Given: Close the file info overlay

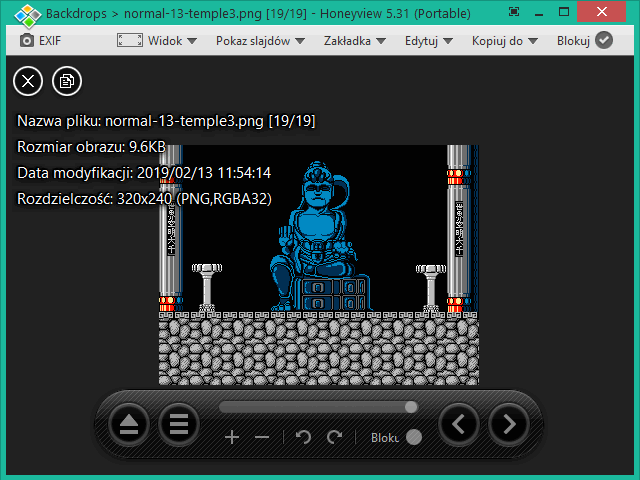Looking at the screenshot, I should point(28,81).
